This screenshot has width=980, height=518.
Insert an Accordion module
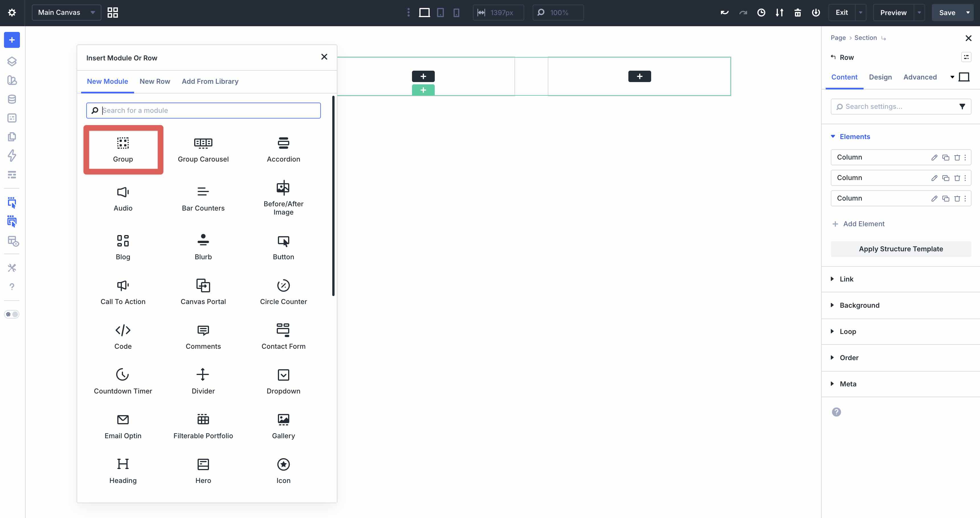[x=283, y=150]
